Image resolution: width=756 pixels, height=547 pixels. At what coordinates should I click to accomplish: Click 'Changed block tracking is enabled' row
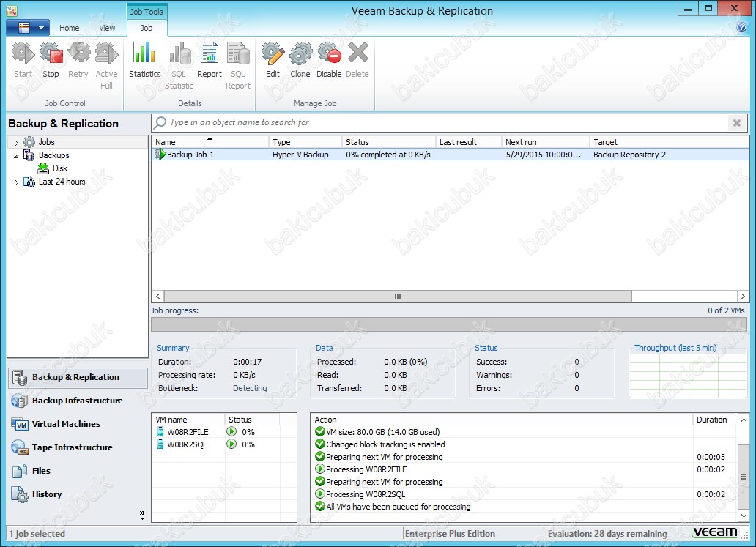click(524, 444)
